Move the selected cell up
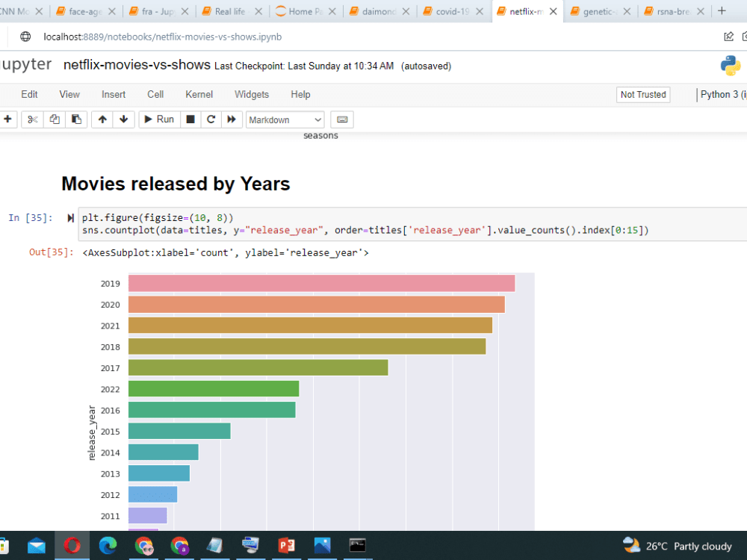Image resolution: width=747 pixels, height=560 pixels. tap(102, 119)
